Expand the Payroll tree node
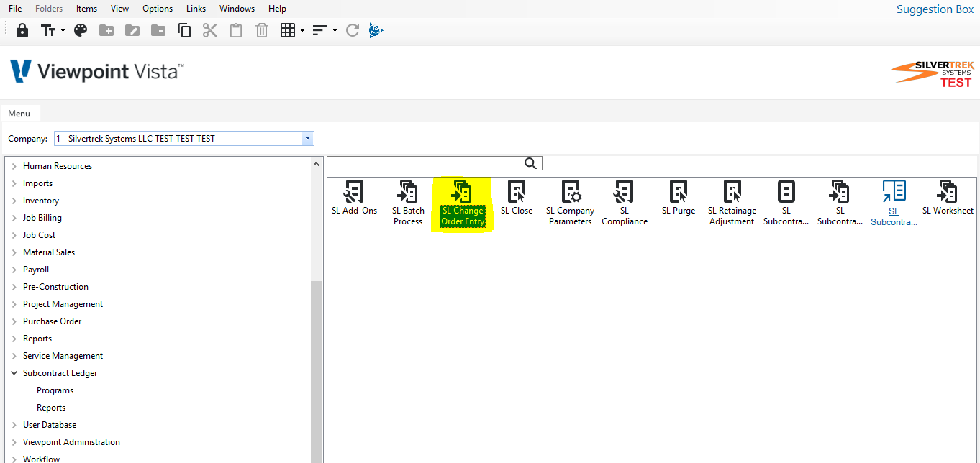The height and width of the screenshot is (463, 980). coord(14,270)
